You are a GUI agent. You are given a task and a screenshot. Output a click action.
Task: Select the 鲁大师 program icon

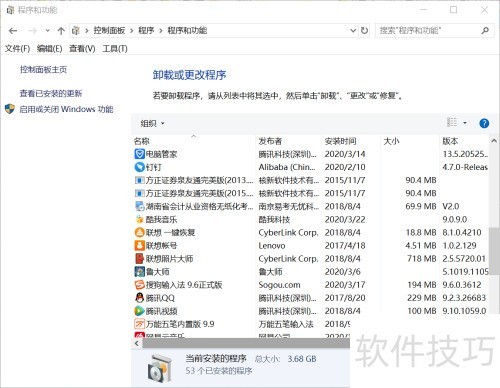coord(139,272)
